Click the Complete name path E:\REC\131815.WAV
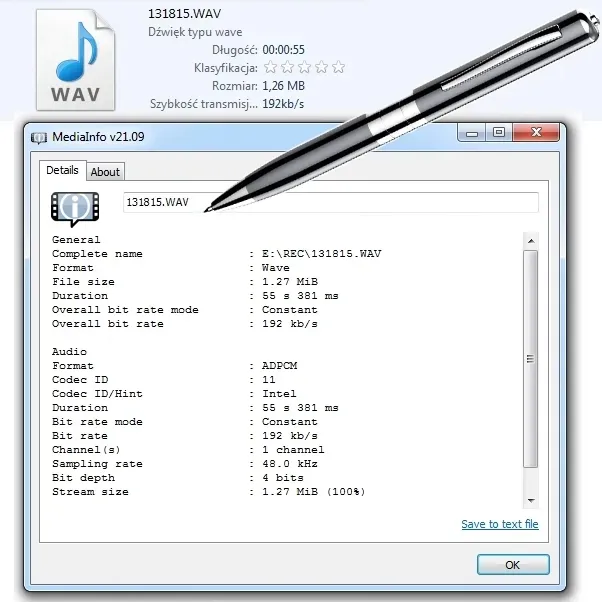Viewport: 602px width, 602px height. [322, 254]
